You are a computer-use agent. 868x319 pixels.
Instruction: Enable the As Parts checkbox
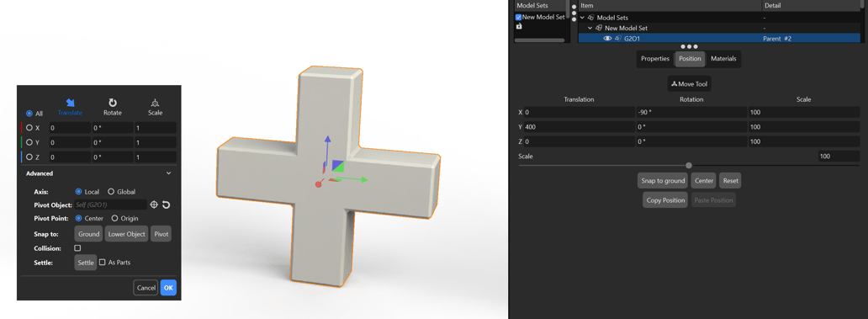pos(103,262)
